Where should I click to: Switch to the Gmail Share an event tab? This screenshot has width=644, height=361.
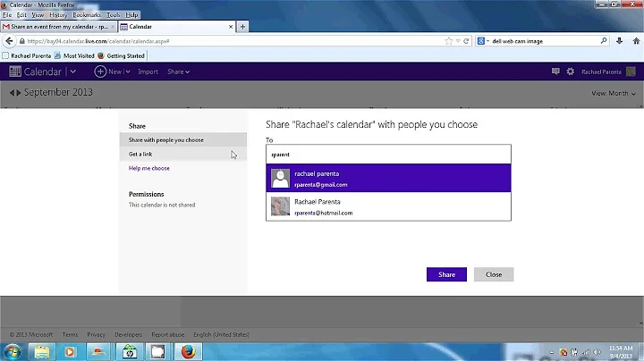pos(58,27)
